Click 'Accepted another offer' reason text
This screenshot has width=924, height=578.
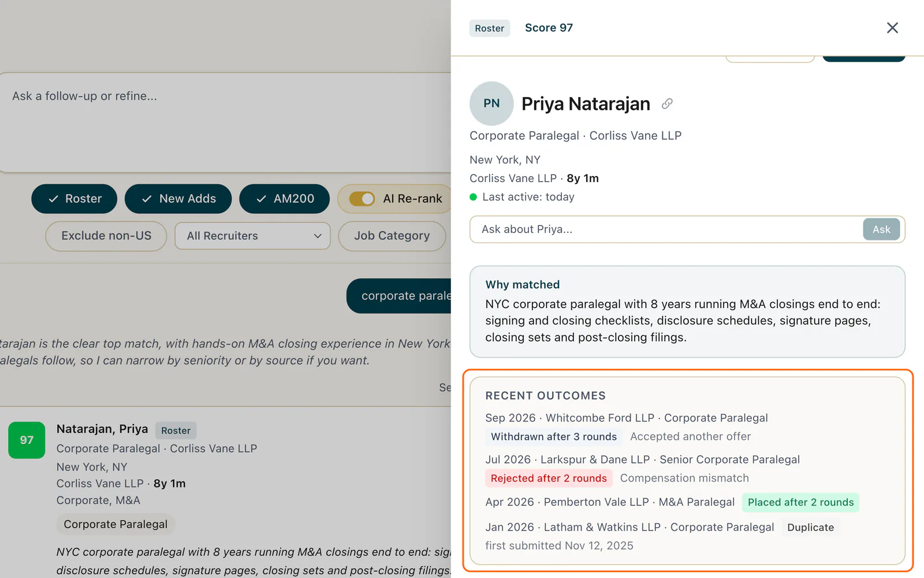point(691,437)
